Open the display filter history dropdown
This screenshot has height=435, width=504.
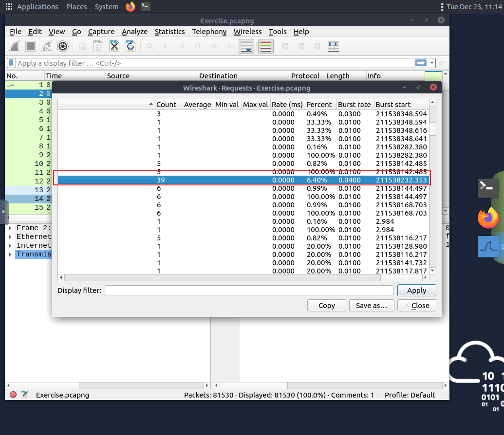point(431,63)
